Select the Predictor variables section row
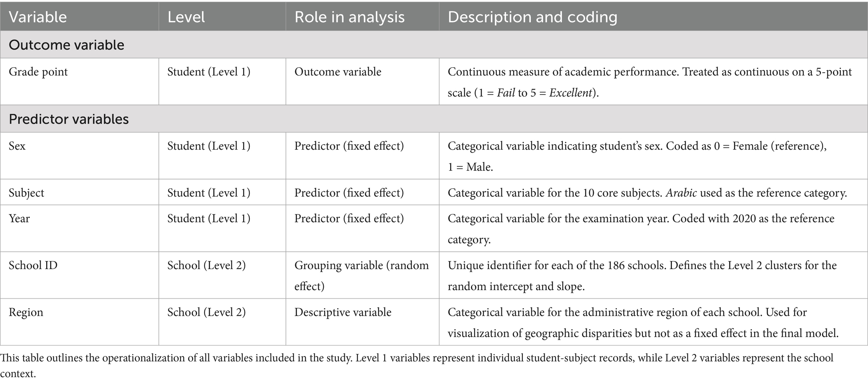Image resolution: width=868 pixels, height=383 pixels. [x=69, y=119]
